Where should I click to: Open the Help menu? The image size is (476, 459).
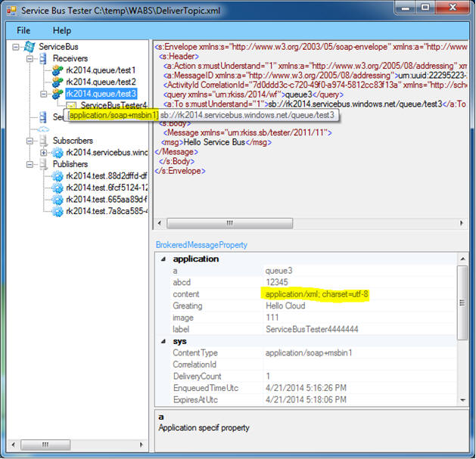click(62, 30)
